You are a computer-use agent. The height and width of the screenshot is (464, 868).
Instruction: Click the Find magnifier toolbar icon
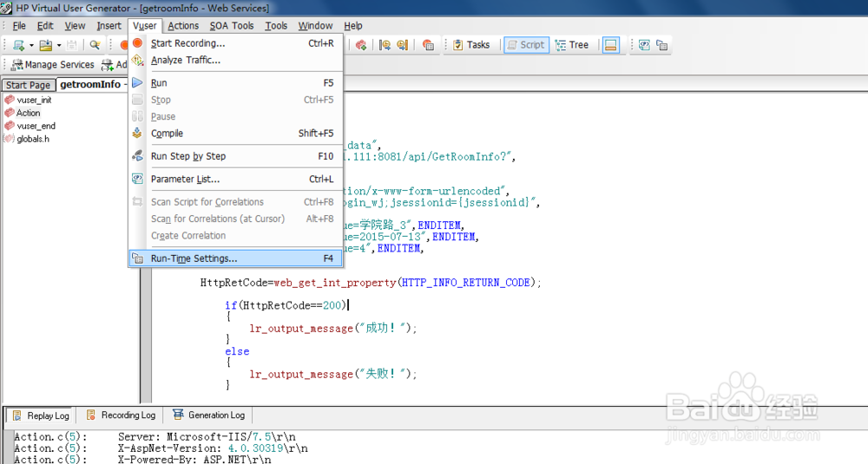pos(95,45)
